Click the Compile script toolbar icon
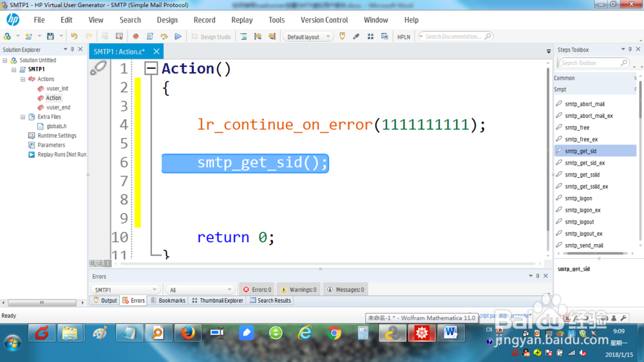 coord(150,37)
